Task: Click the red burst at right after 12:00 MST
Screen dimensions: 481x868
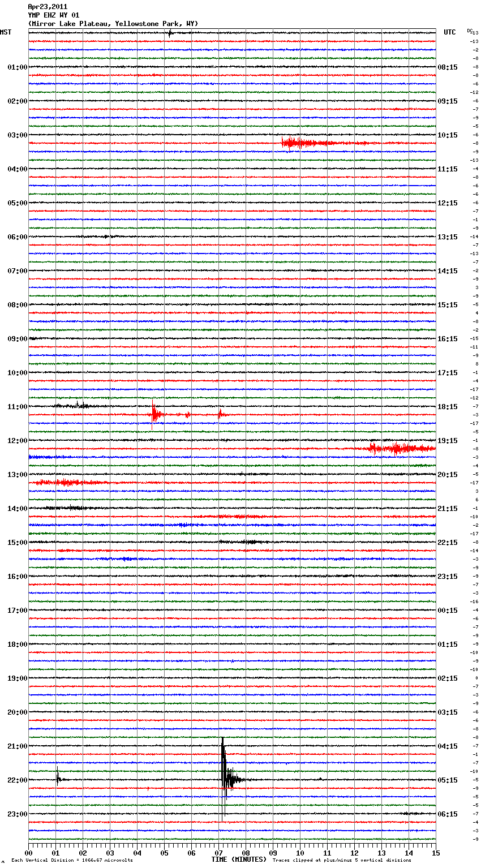Action: point(402,449)
